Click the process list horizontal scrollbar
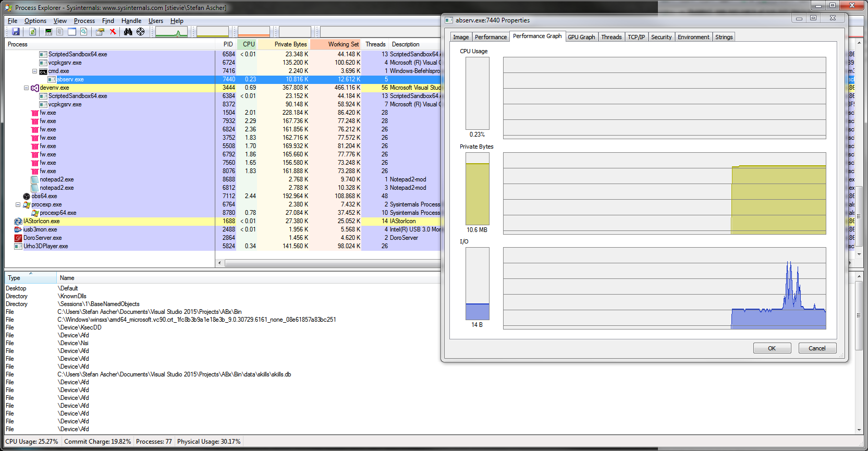The image size is (868, 451). coord(333,263)
